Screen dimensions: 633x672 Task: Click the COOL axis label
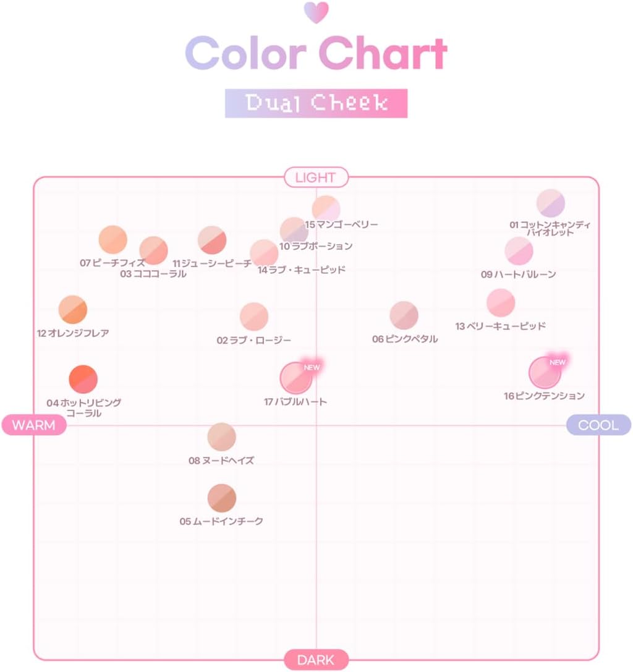click(x=598, y=425)
